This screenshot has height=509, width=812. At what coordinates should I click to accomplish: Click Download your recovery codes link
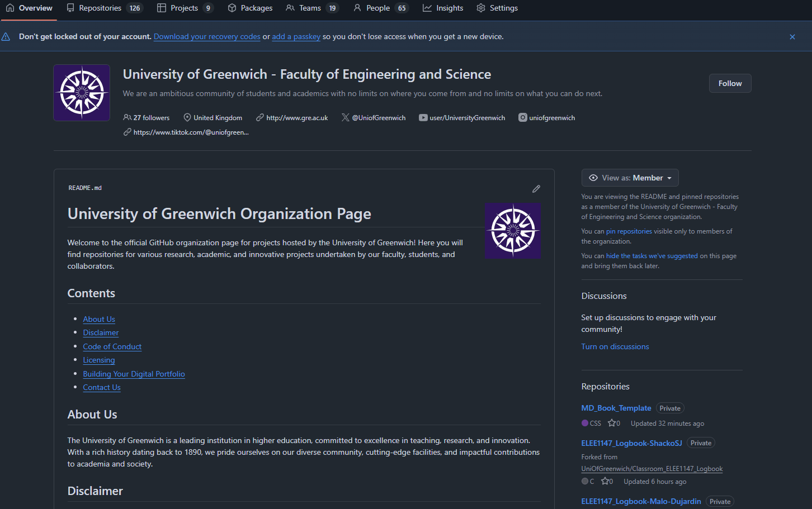pos(207,37)
